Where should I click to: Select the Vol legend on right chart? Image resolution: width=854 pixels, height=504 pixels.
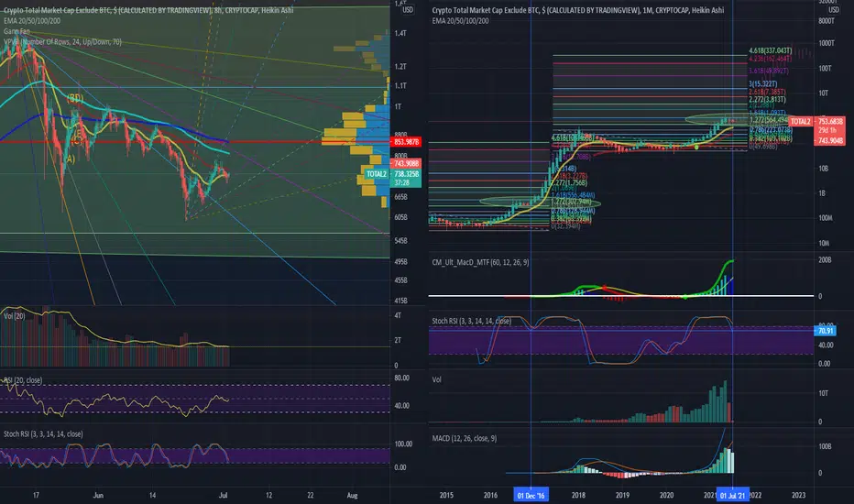(436, 379)
